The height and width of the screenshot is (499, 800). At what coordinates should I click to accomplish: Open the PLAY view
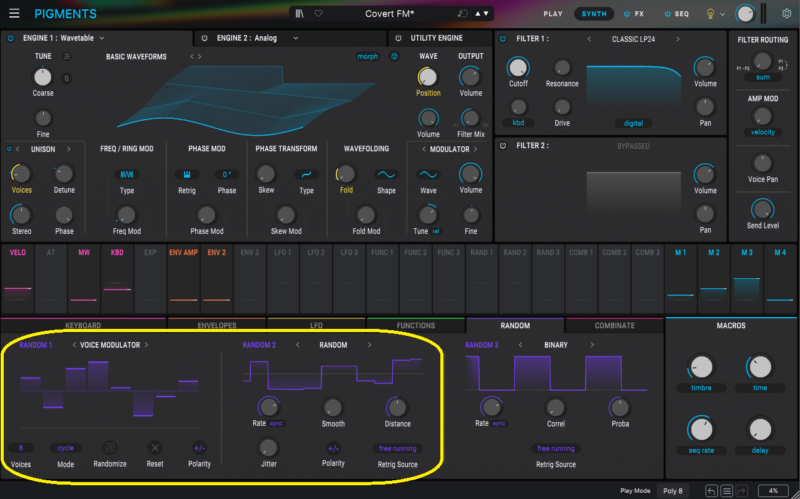pyautogui.click(x=553, y=14)
